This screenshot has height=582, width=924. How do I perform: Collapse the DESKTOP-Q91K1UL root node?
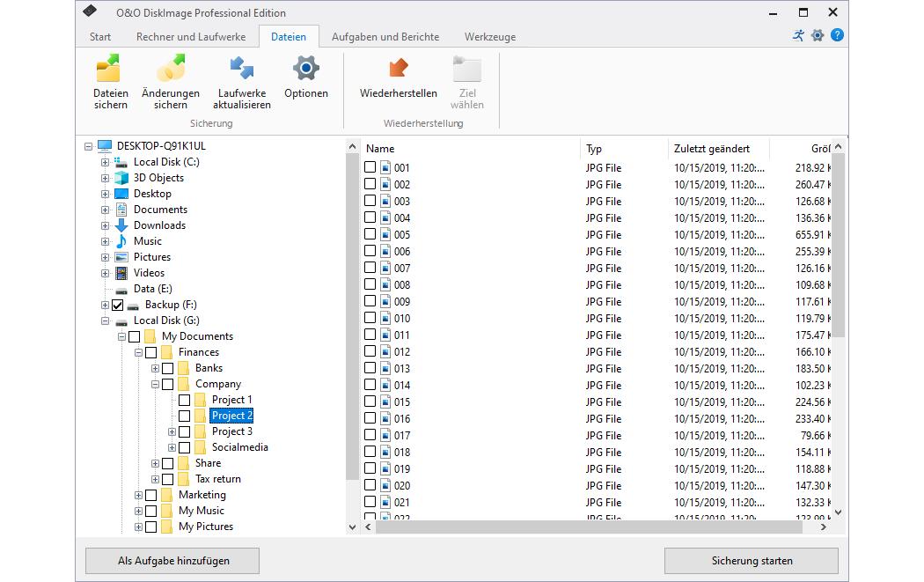click(88, 145)
